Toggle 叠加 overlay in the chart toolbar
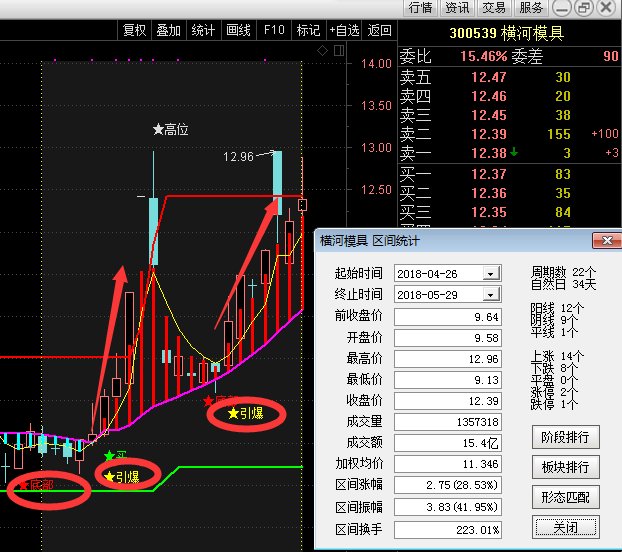 point(169,30)
